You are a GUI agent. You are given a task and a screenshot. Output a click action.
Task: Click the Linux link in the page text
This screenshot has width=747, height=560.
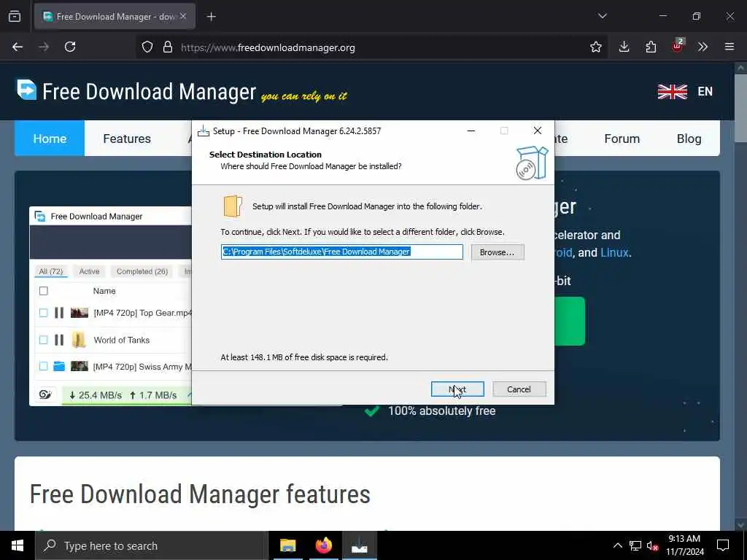tap(614, 252)
